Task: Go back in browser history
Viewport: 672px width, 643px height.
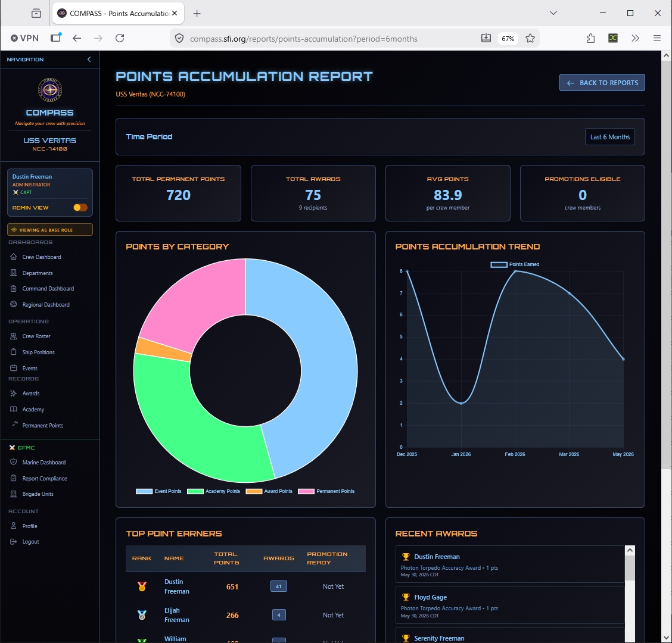Action: click(77, 39)
